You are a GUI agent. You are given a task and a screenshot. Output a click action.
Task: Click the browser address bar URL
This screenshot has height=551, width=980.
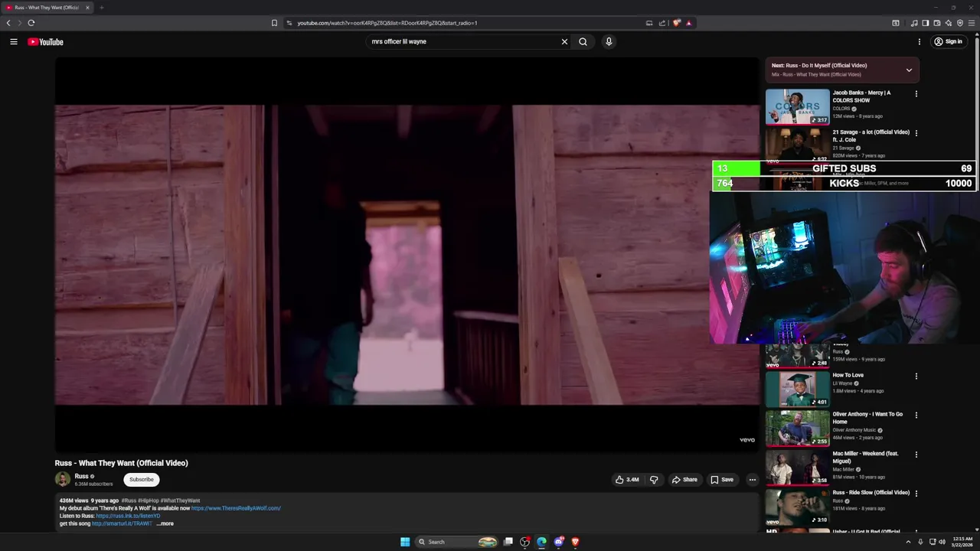coord(387,23)
